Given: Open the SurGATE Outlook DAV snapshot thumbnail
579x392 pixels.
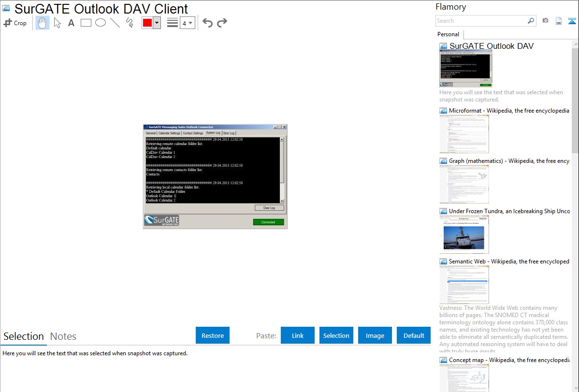Looking at the screenshot, I should click(x=465, y=69).
